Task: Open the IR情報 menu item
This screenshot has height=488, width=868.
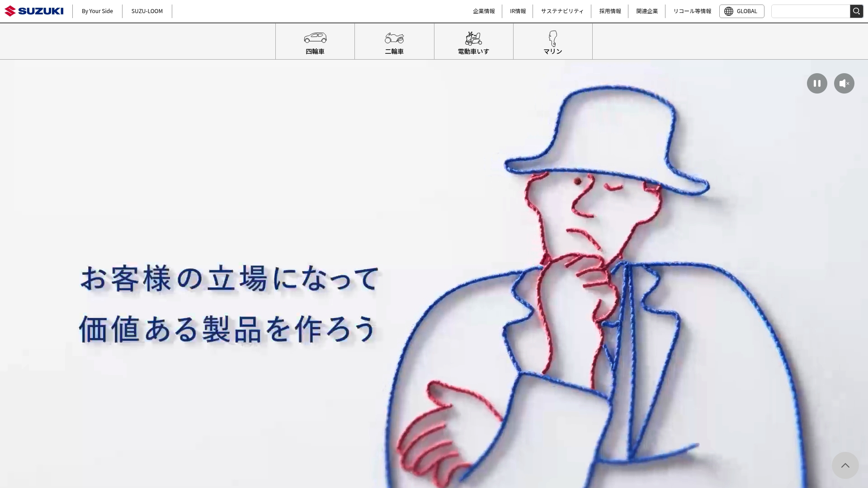Action: [518, 11]
